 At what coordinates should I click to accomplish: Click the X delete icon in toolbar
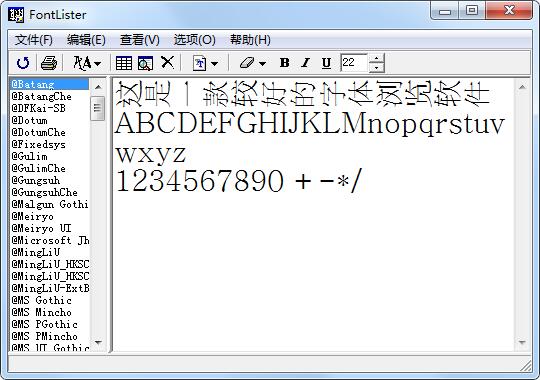(167, 63)
